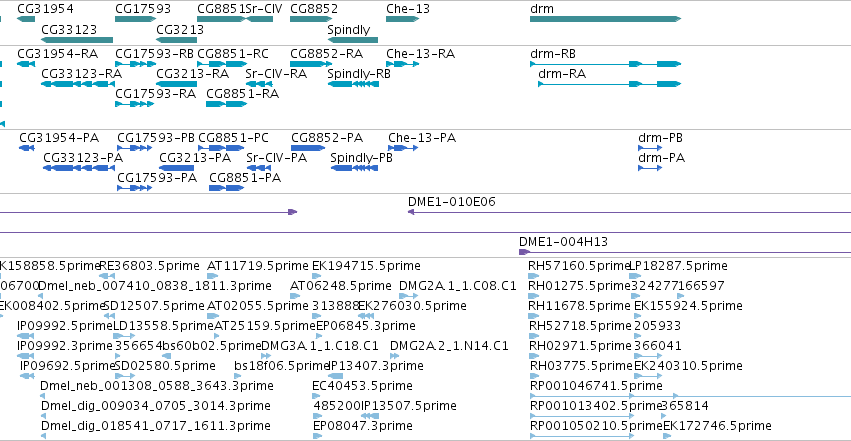Click transcript label CG17593-RB

click(x=154, y=54)
